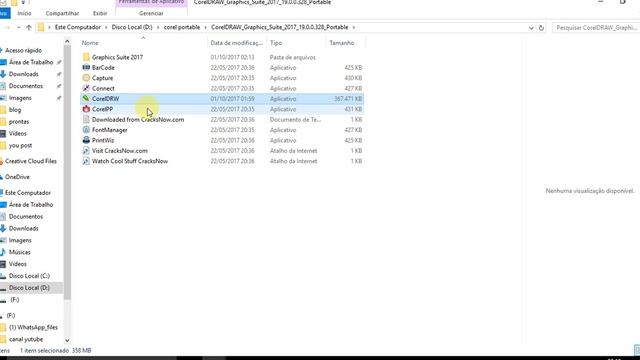
Task: Click the FontManager application icon
Action: coord(86,130)
